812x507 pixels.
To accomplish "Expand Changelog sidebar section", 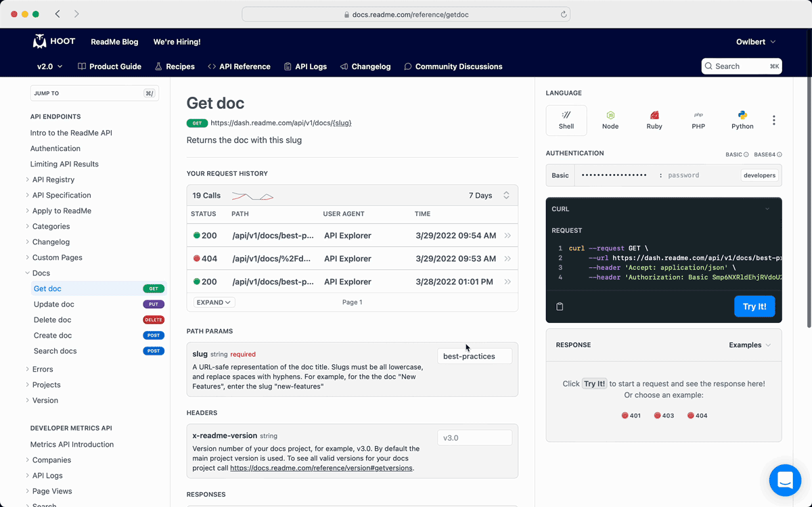I will [49, 242].
